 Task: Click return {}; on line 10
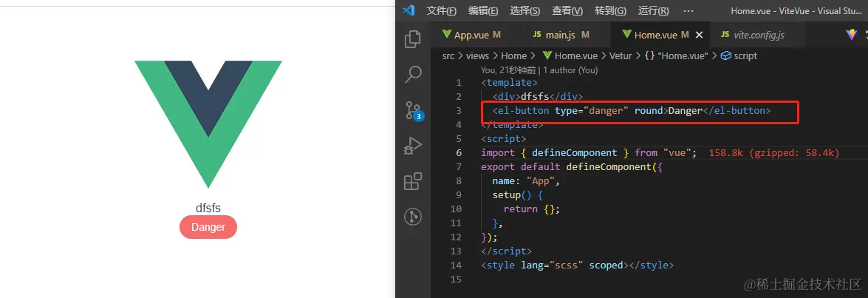click(532, 209)
